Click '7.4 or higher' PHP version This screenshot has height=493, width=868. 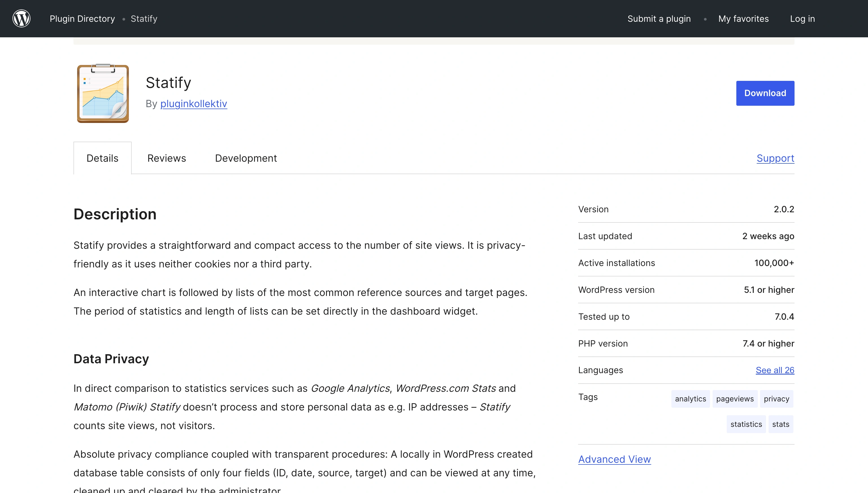coord(768,343)
